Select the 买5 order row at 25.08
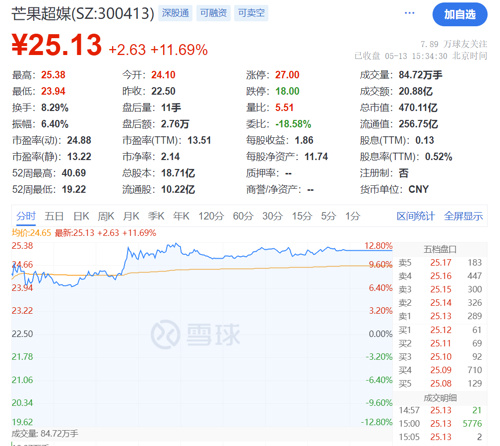Image resolution: width=500 pixels, height=446 pixels. coord(440,384)
